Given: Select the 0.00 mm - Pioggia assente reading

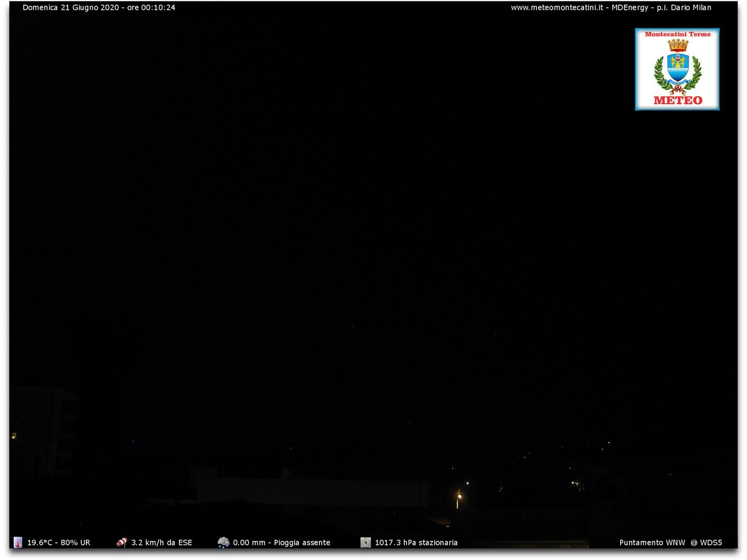Looking at the screenshot, I should point(282,543).
